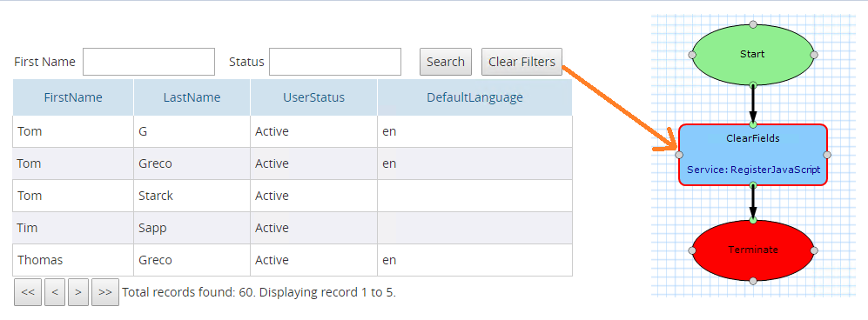Sort by the UserStatus column header

pyautogui.click(x=314, y=97)
